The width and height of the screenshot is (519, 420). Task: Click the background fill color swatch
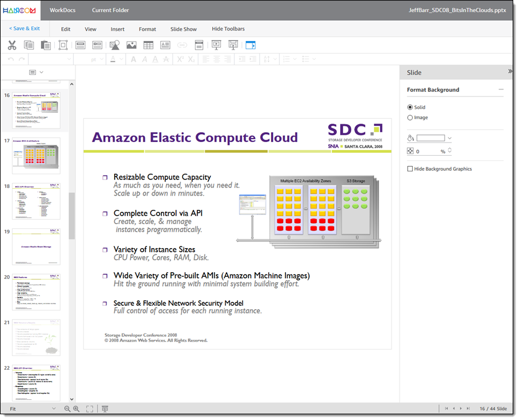[431, 138]
